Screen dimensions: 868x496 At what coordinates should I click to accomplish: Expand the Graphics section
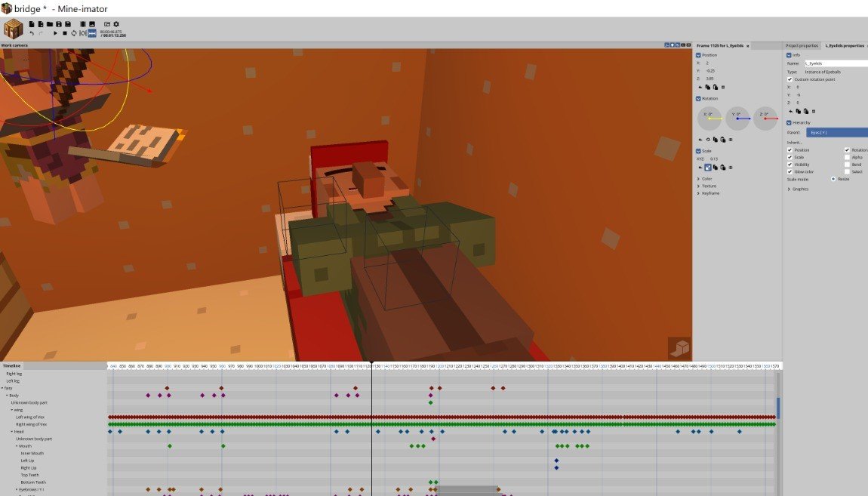(789, 189)
